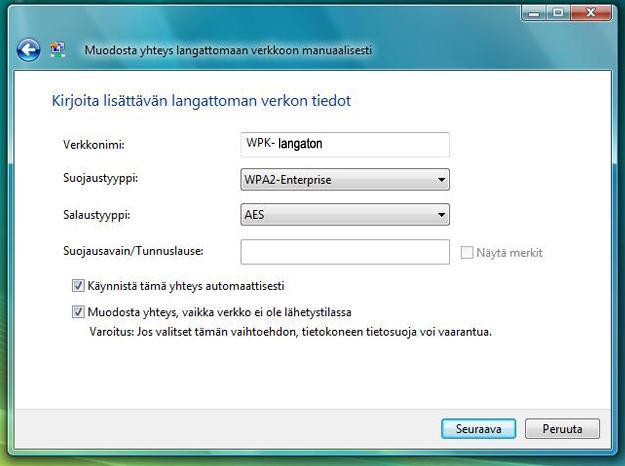Focus the Suojausavain/Tunnuslause input field
The height and width of the screenshot is (466, 625).
(x=345, y=252)
